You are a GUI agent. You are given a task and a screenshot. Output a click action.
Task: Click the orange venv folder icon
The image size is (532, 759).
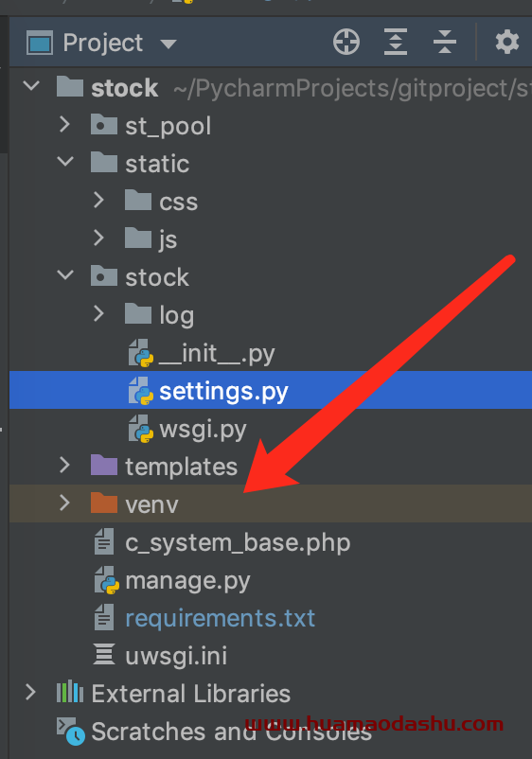tap(104, 503)
